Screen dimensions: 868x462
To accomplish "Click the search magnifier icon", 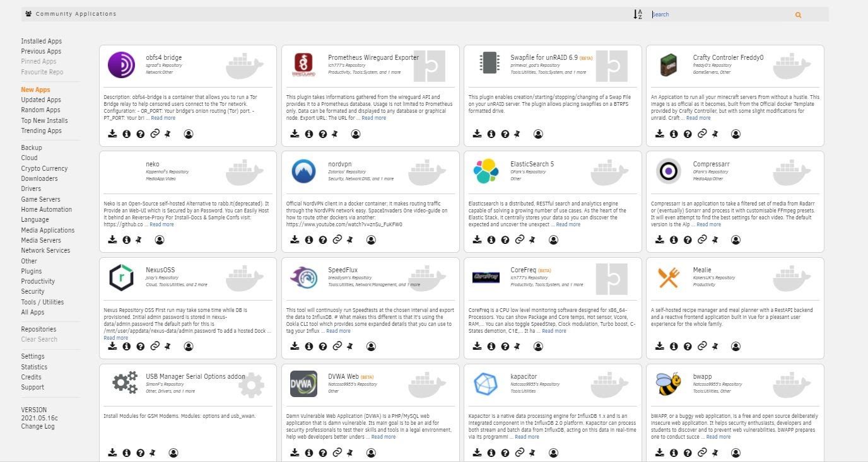I will coord(798,14).
